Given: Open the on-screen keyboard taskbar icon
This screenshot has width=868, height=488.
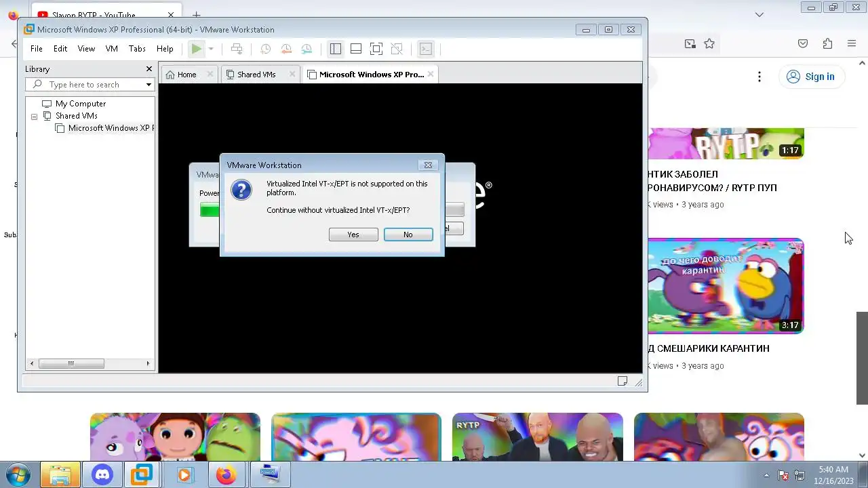Looking at the screenshot, I should [x=269, y=474].
